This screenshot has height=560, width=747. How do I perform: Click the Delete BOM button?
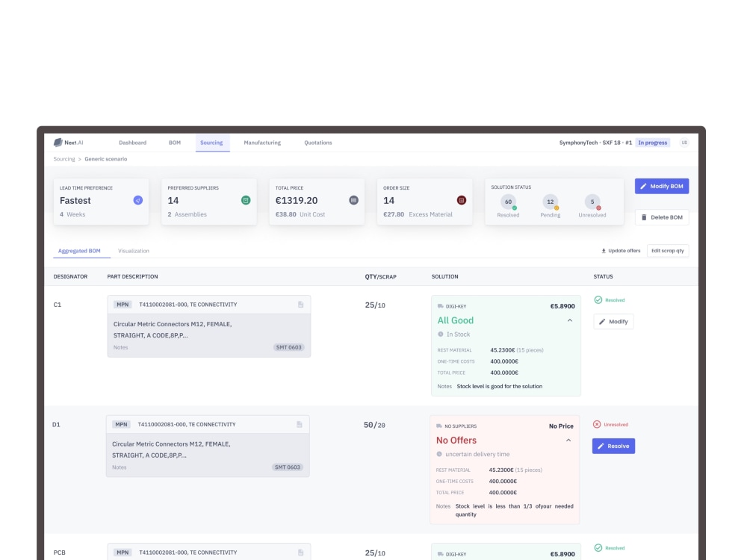[x=662, y=217]
